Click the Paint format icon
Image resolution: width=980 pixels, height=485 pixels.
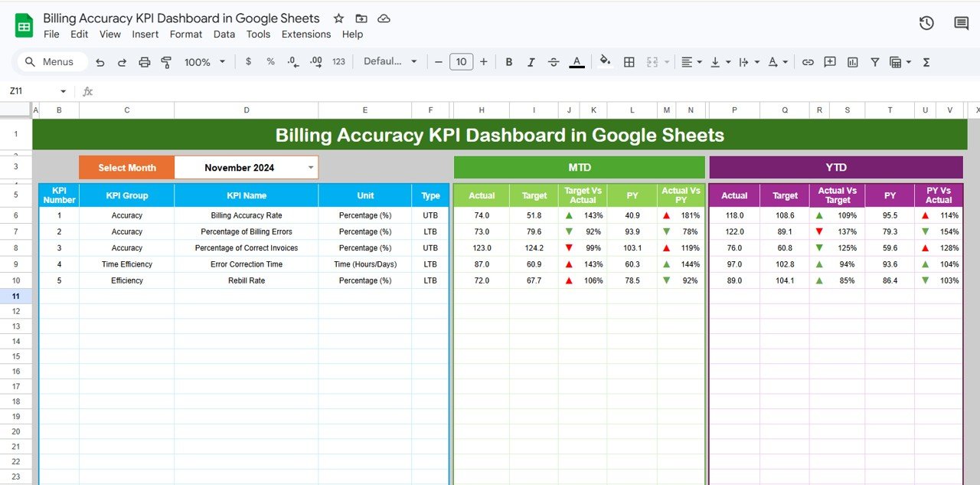pos(166,61)
